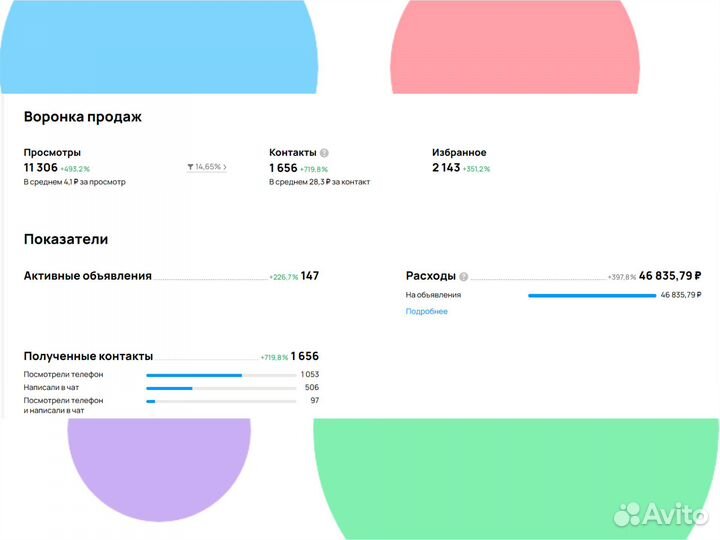Click the На объявления progress bar
The height and width of the screenshot is (540, 720).
point(592,296)
